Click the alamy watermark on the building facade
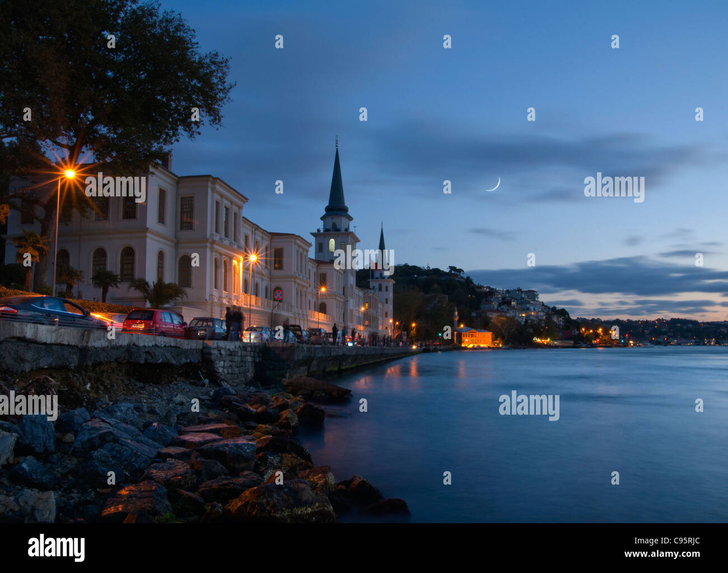The height and width of the screenshot is (573, 728). click(115, 187)
